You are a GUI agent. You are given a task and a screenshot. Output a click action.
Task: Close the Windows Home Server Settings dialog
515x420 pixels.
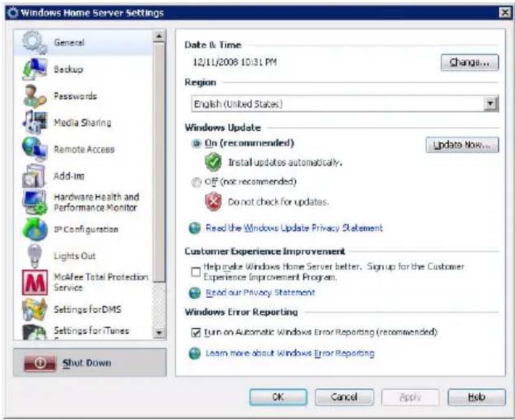click(504, 12)
